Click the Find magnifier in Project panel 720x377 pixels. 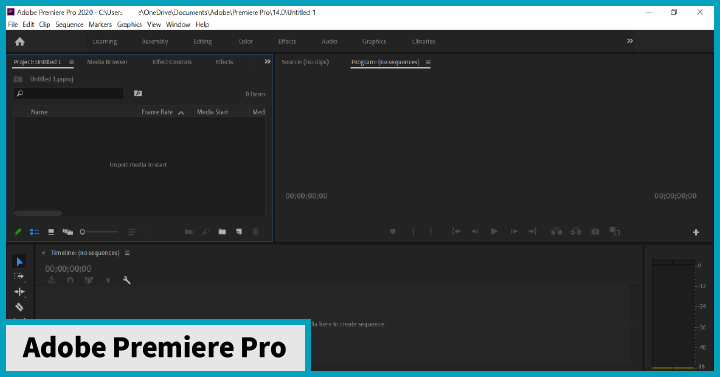(206, 232)
